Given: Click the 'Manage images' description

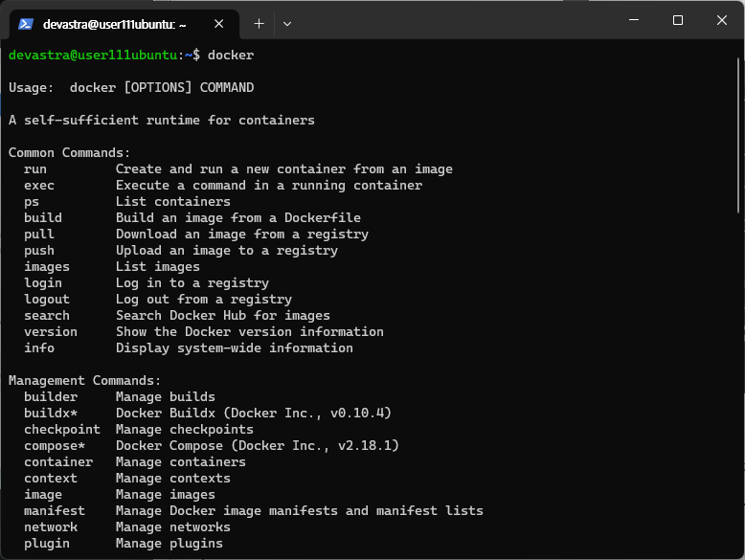Looking at the screenshot, I should click(x=166, y=495).
